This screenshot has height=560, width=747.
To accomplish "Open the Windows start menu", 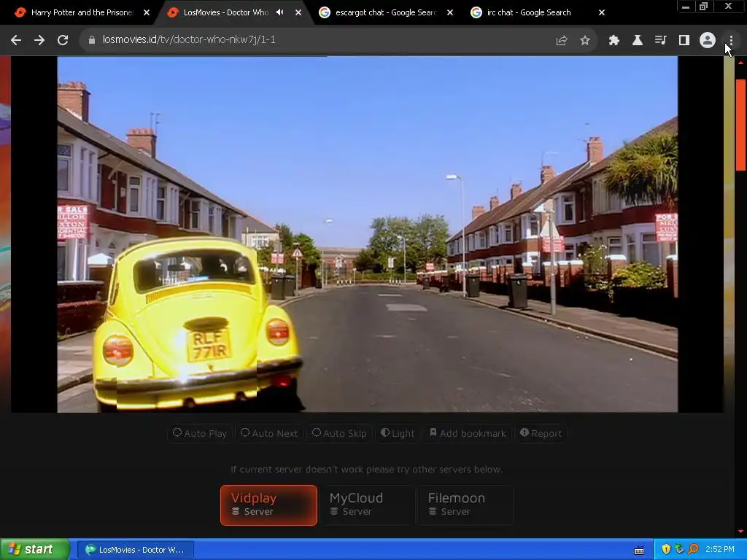I will 35,550.
